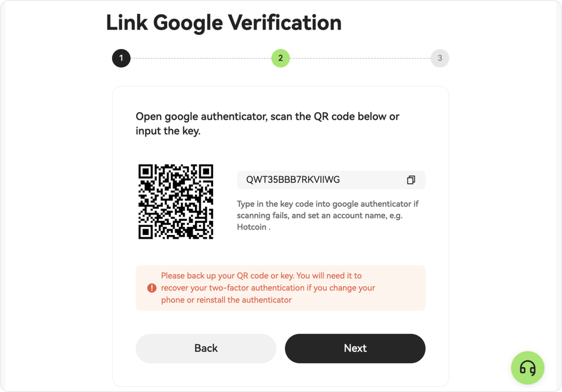Proceed with the Next button
The width and height of the screenshot is (562, 392).
pyautogui.click(x=355, y=348)
